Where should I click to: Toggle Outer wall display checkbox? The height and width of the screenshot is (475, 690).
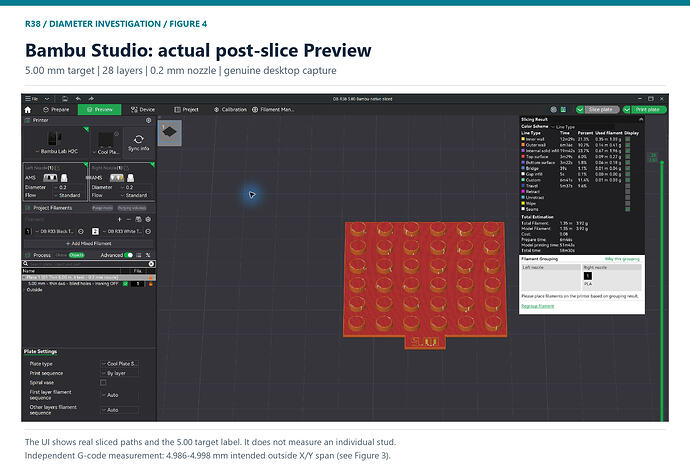pyautogui.click(x=628, y=145)
